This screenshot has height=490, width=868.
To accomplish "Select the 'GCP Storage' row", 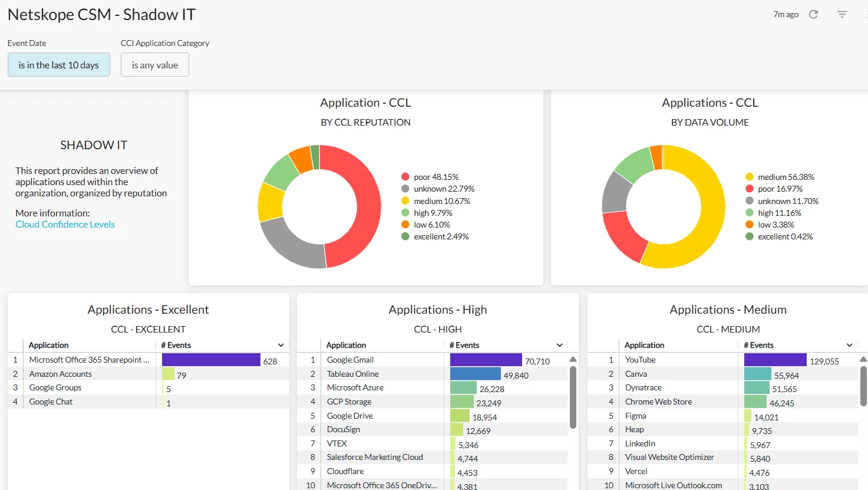I will 432,402.
